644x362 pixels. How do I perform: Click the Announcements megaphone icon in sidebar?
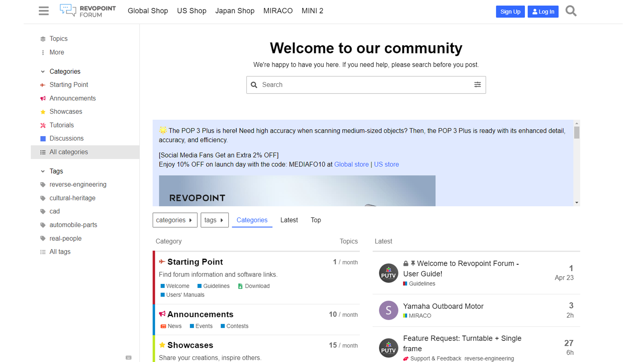[x=43, y=99]
